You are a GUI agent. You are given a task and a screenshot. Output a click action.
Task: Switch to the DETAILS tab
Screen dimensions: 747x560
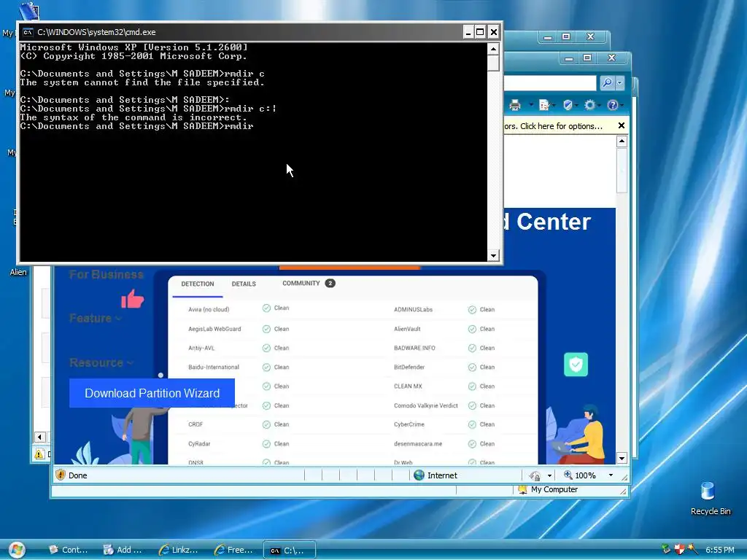(244, 284)
